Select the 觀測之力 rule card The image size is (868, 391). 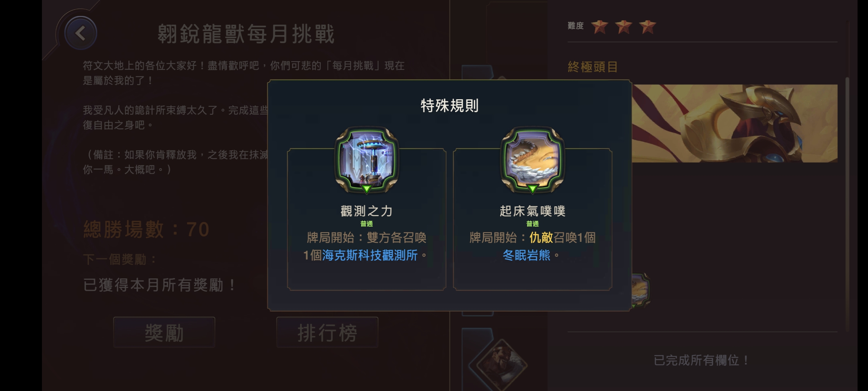click(366, 219)
